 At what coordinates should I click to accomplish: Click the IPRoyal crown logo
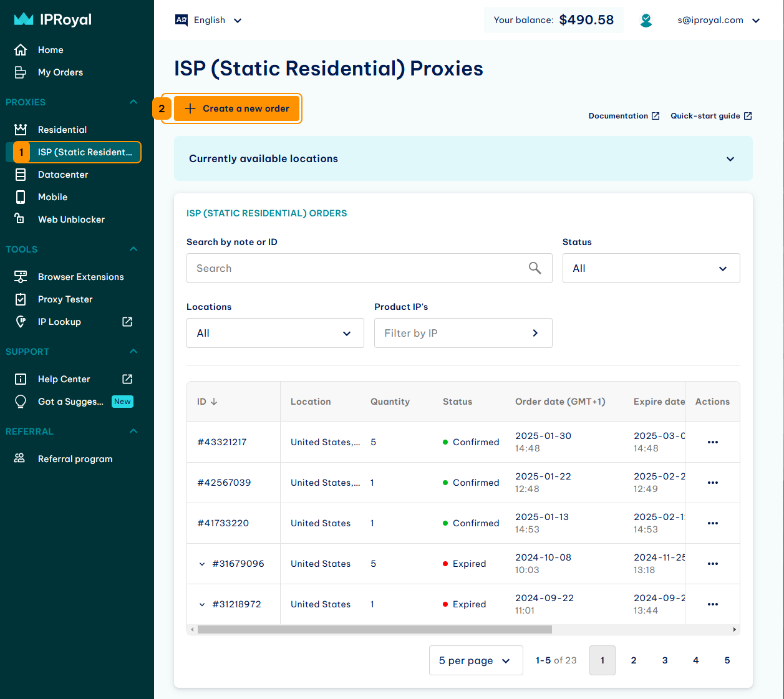pyautogui.click(x=24, y=19)
